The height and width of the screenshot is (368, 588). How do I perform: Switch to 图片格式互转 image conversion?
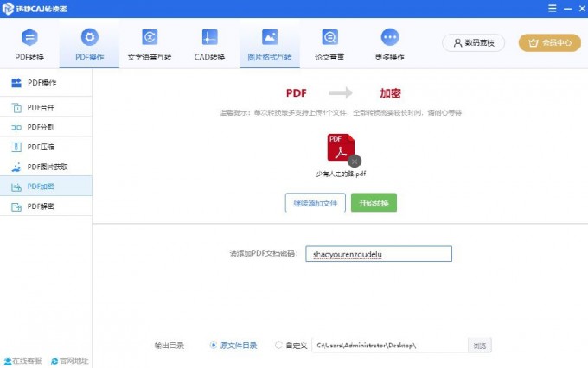click(269, 37)
